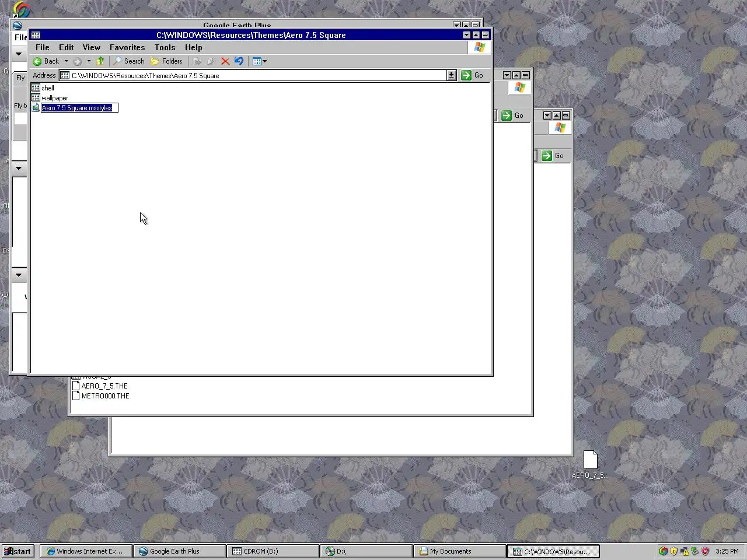
Task: Click Go in the second Explorer window
Action: 513,116
